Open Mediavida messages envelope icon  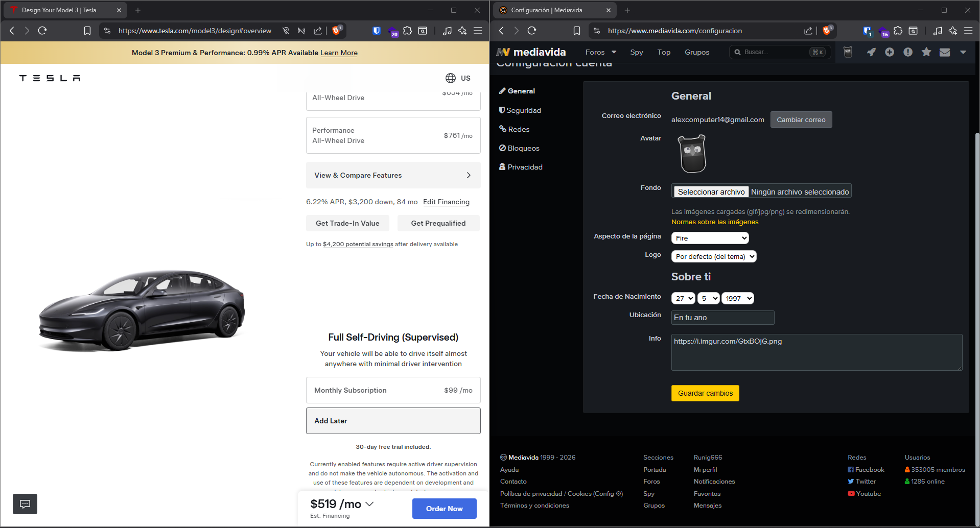(x=945, y=52)
